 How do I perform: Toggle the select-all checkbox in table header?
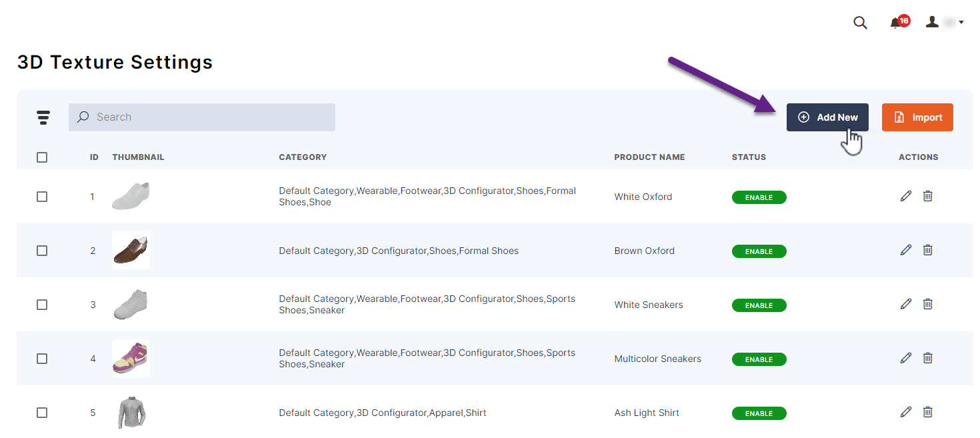click(x=42, y=157)
